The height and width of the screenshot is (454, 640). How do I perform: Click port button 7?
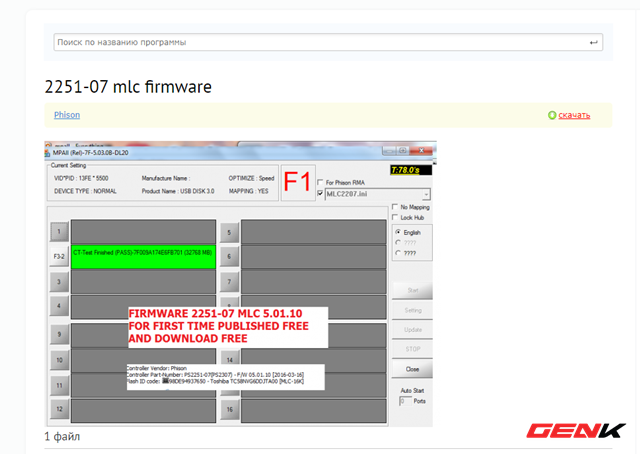[x=229, y=282]
